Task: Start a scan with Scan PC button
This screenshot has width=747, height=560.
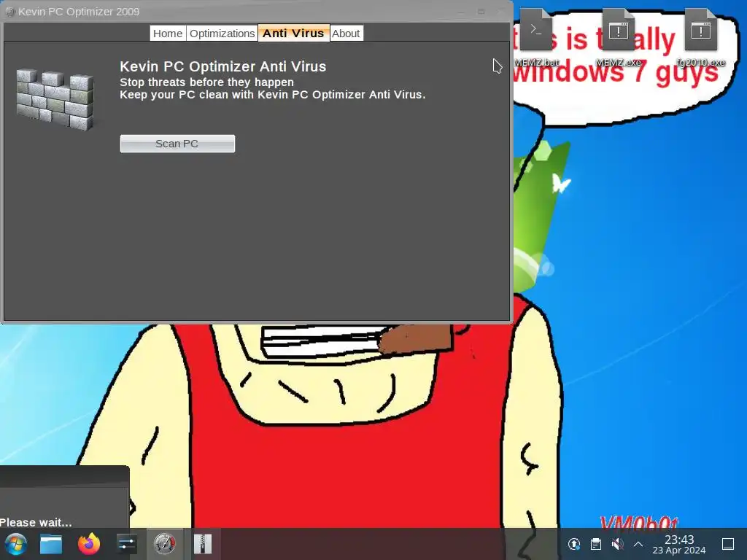Action: (x=177, y=144)
